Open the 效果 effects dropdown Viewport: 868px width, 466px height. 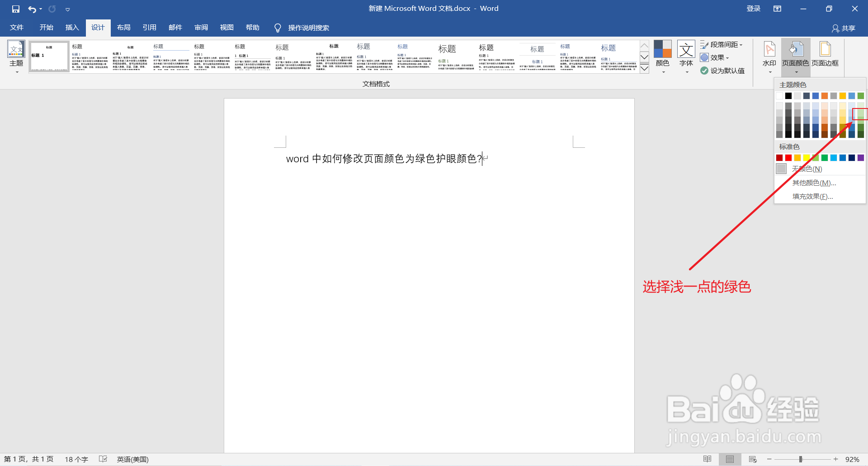click(715, 57)
